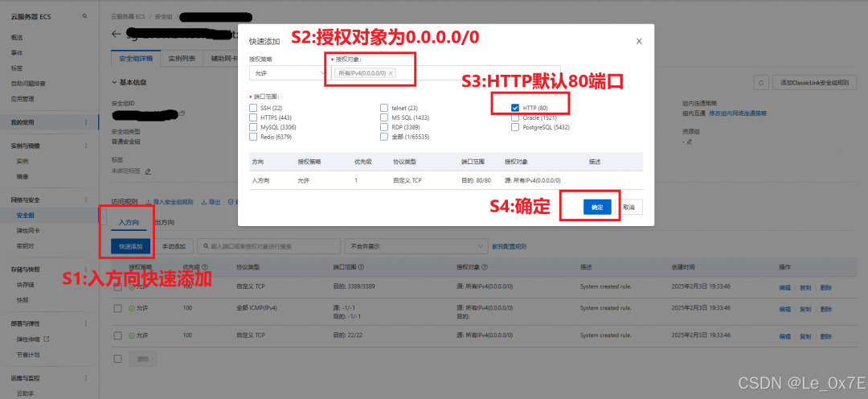Click the search icon in the ECS sidebar header
The height and width of the screenshot is (399, 868).
point(84,17)
